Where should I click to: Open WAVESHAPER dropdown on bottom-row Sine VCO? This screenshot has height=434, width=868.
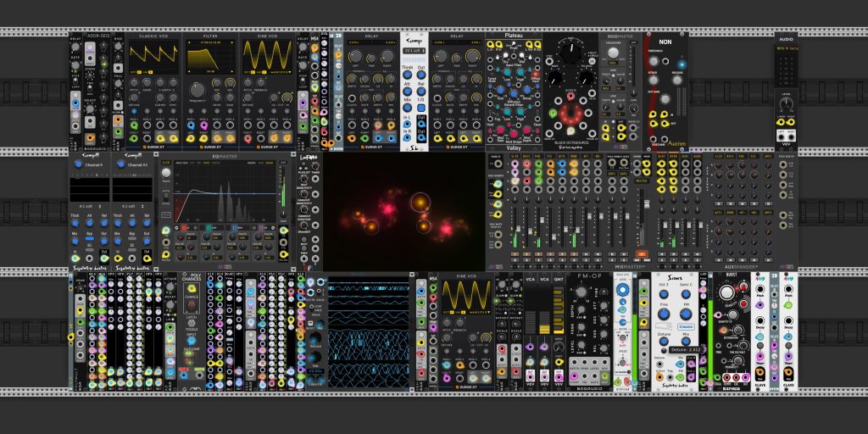coord(479,313)
